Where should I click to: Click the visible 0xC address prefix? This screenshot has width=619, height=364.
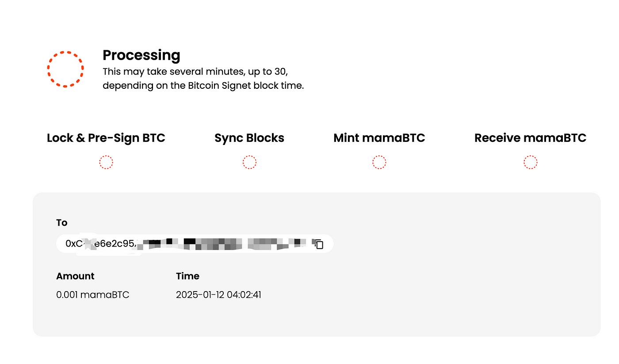click(72, 244)
